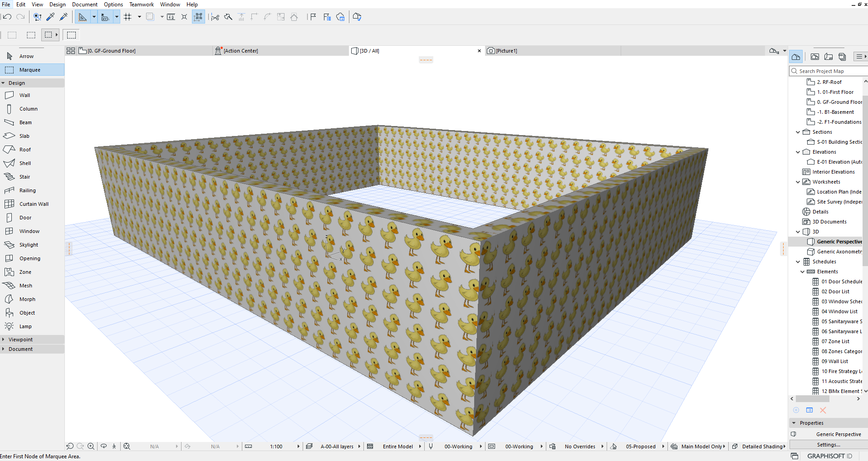Open the 1:100 scale popup

[x=277, y=446]
